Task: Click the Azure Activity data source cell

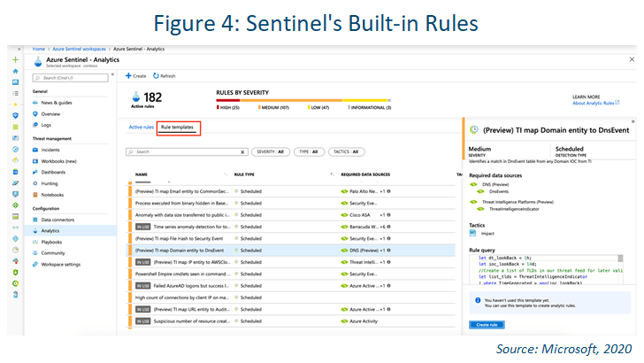Action: 359,321
